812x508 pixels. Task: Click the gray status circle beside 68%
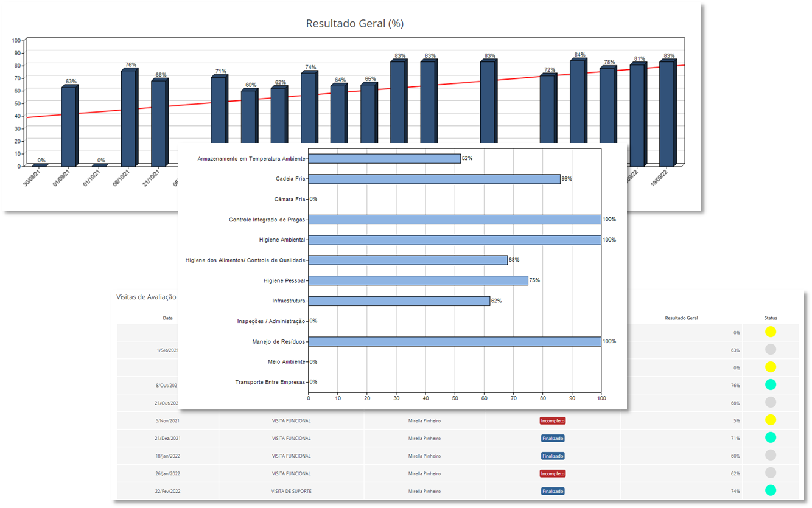771,402
